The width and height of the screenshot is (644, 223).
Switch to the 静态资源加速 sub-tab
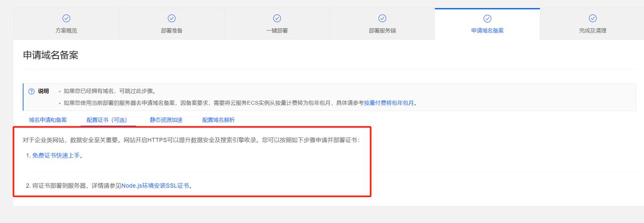tap(166, 120)
